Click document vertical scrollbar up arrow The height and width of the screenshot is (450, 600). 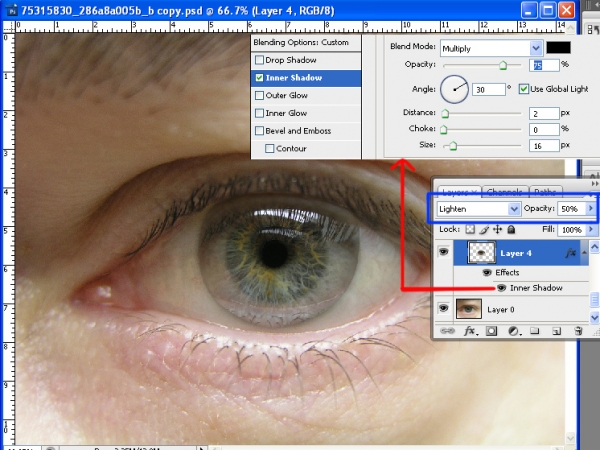tap(570, 27)
